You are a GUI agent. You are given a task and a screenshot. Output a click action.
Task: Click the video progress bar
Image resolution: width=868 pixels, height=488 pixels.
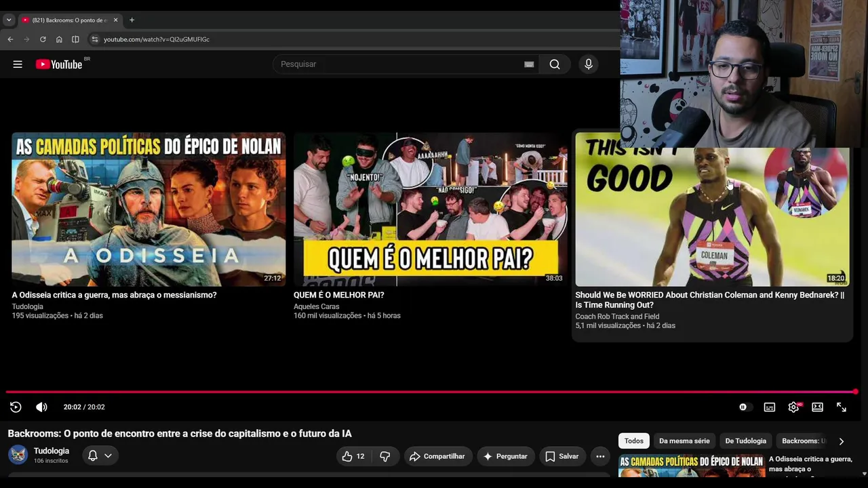431,392
